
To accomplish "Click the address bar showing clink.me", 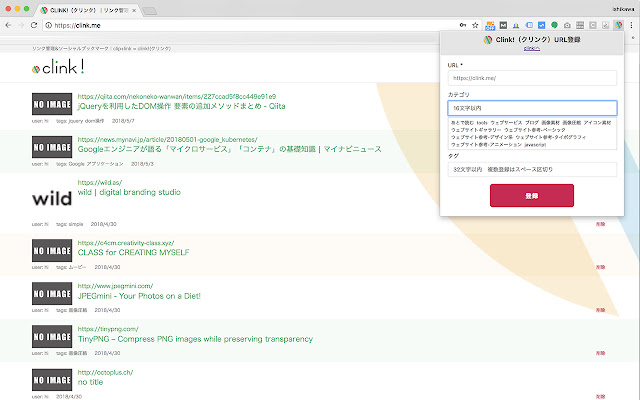I will 253,25.
